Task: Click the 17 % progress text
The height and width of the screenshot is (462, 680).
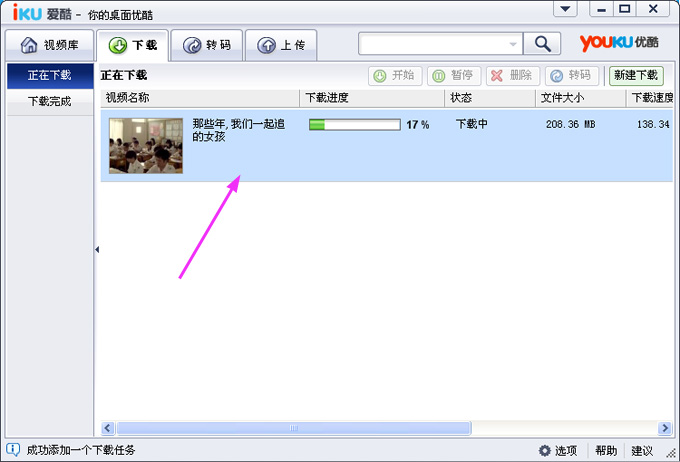Action: pyautogui.click(x=418, y=125)
